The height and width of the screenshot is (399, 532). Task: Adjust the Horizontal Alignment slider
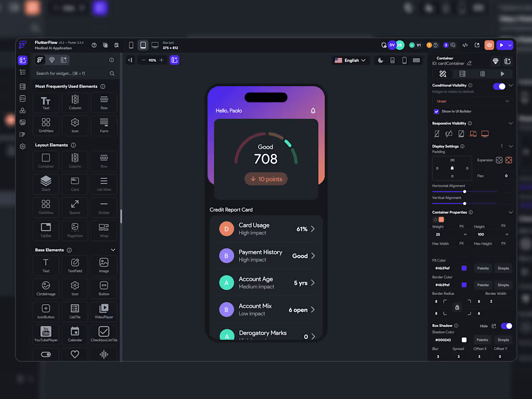tap(464, 192)
